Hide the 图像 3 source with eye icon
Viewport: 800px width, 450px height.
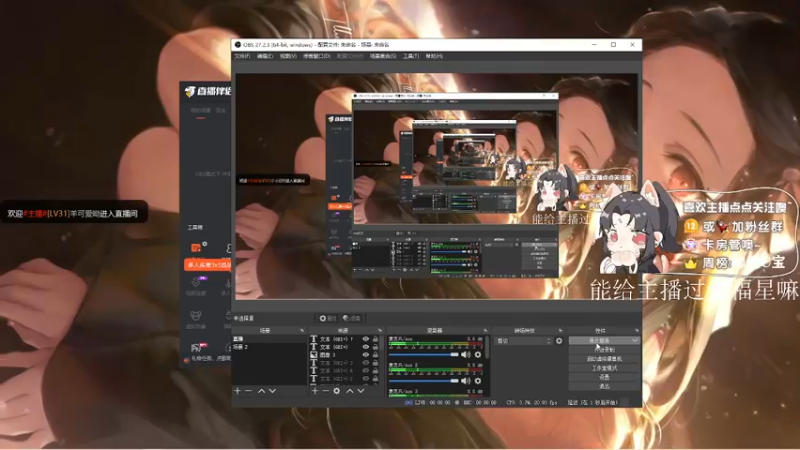(366, 355)
